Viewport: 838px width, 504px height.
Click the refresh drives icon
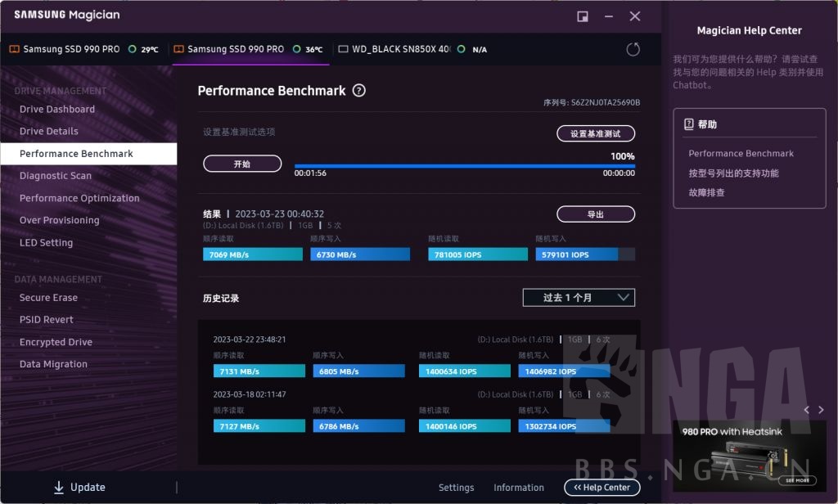click(633, 49)
